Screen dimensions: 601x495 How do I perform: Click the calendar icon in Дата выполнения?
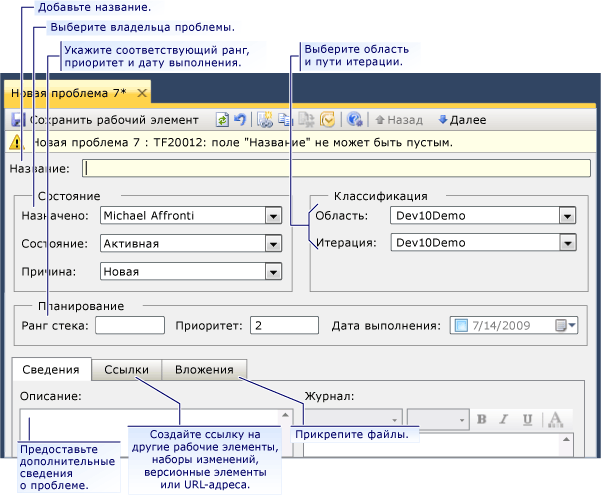tap(560, 326)
